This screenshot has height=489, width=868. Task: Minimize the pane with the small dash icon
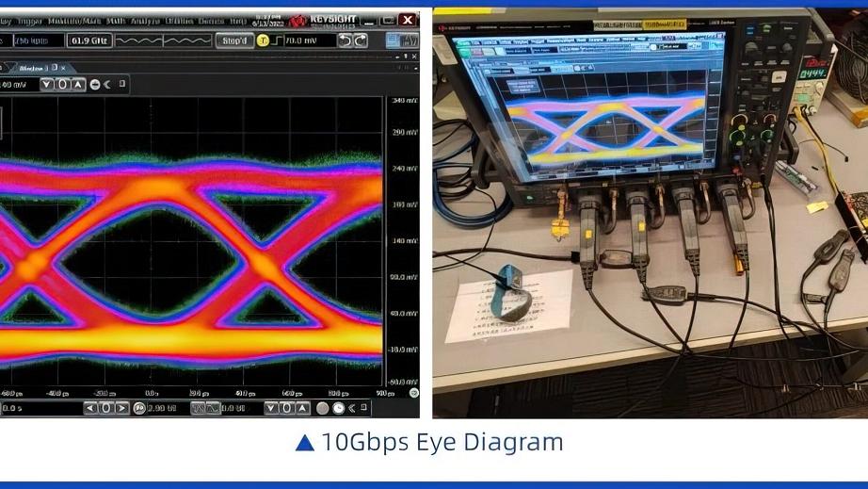tap(397, 57)
